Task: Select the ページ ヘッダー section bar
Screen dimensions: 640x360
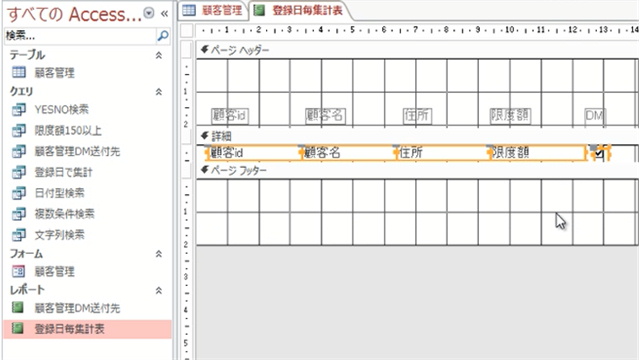Action: tap(417, 50)
